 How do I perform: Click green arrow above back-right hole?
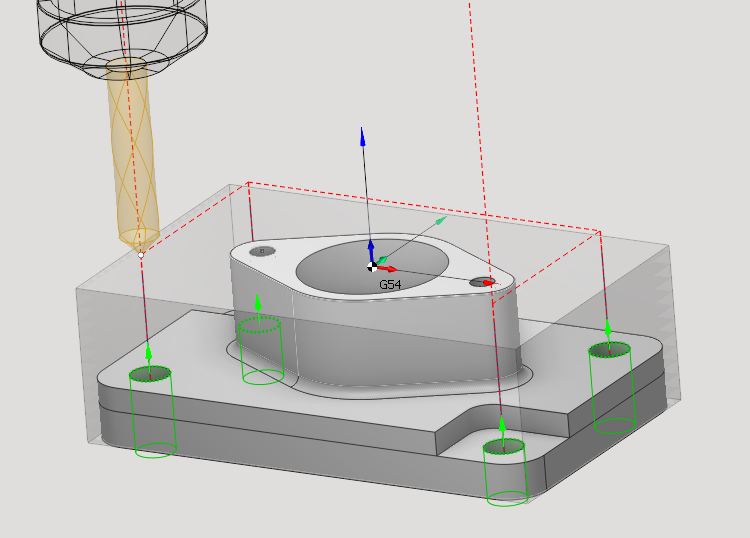click(608, 330)
